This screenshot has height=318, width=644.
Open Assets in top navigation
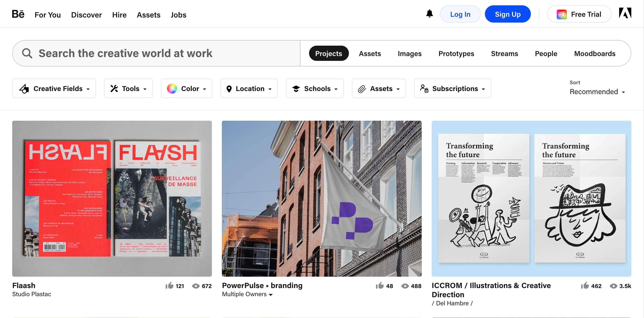coord(148,15)
